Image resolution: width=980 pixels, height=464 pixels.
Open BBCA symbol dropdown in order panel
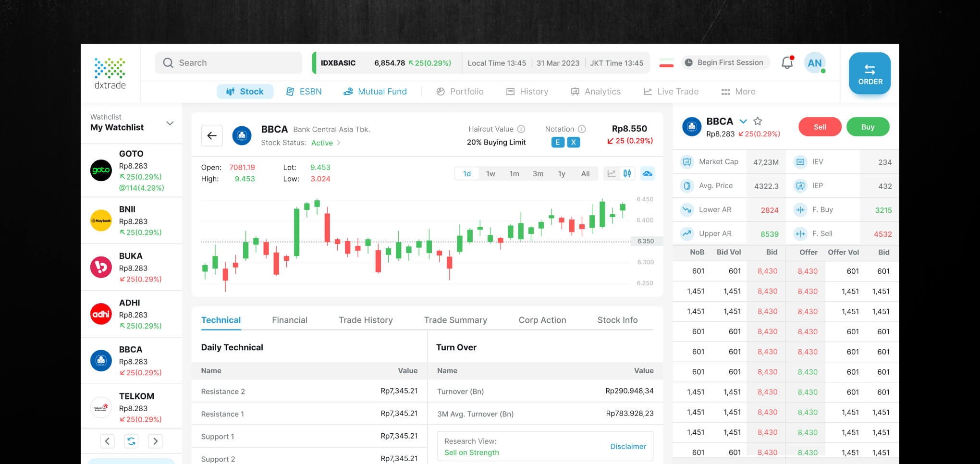pos(743,121)
